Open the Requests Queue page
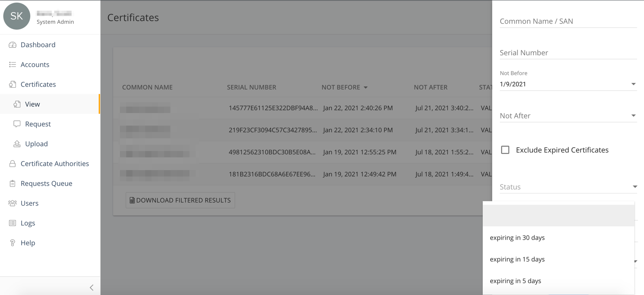 pos(47,184)
